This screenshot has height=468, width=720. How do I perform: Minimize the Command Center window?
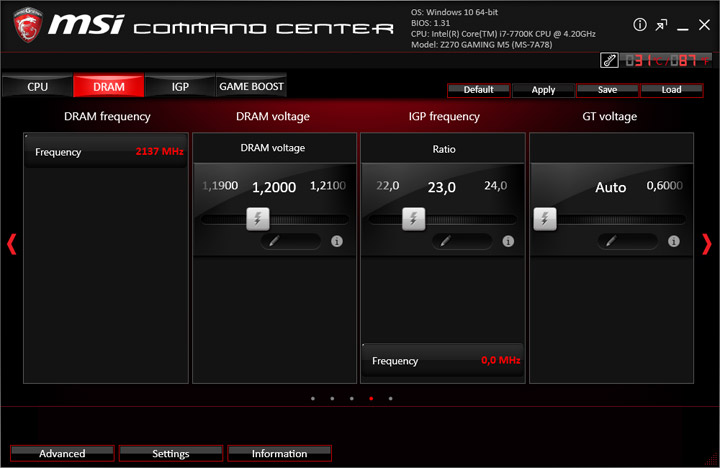683,29
